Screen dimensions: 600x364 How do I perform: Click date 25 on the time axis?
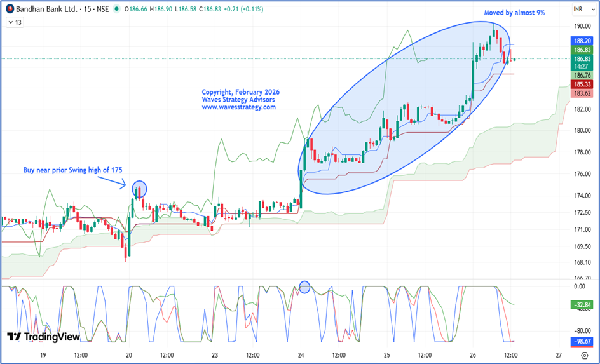pyautogui.click(x=387, y=354)
